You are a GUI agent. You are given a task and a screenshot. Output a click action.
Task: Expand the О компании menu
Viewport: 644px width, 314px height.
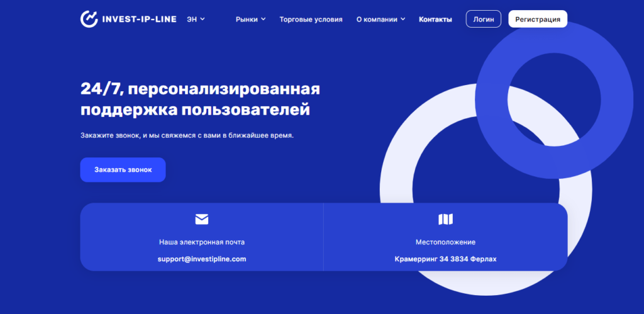coord(380,20)
